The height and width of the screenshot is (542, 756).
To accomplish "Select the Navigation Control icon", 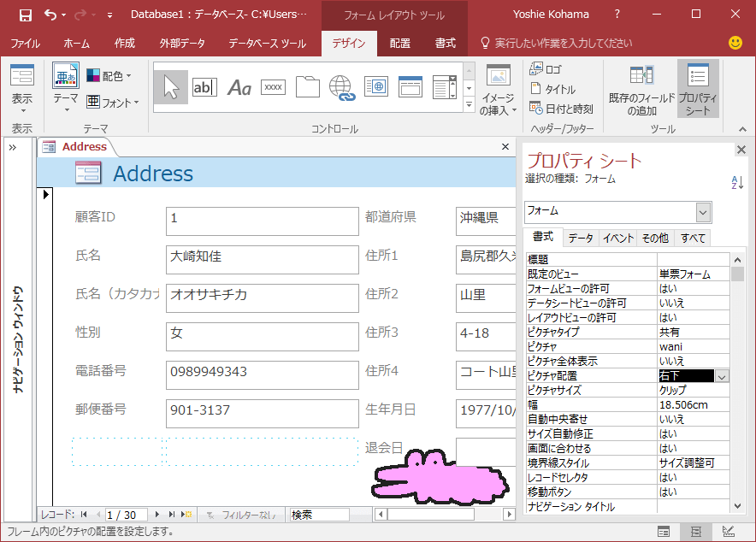I will (410, 87).
